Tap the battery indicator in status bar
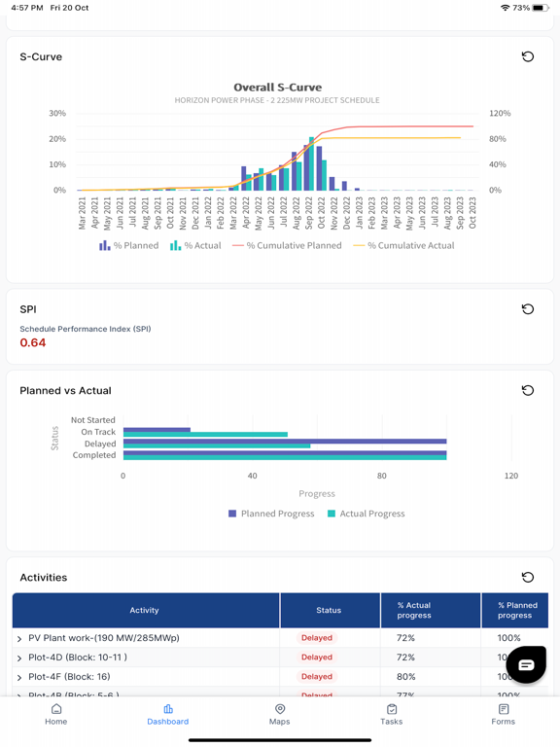Image resolution: width=560 pixels, height=747 pixels. [541, 8]
